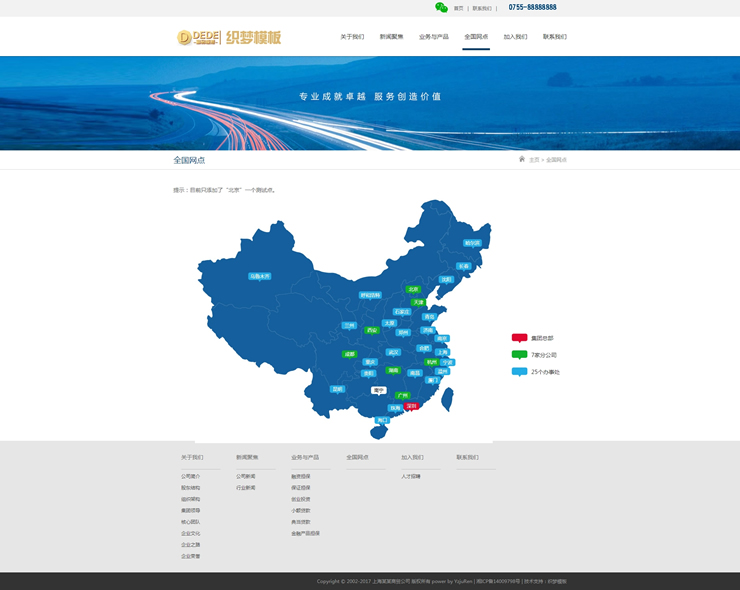Image resolution: width=740 pixels, height=590 pixels.
Task: Click the WeChat icon in top bar
Action: click(441, 7)
